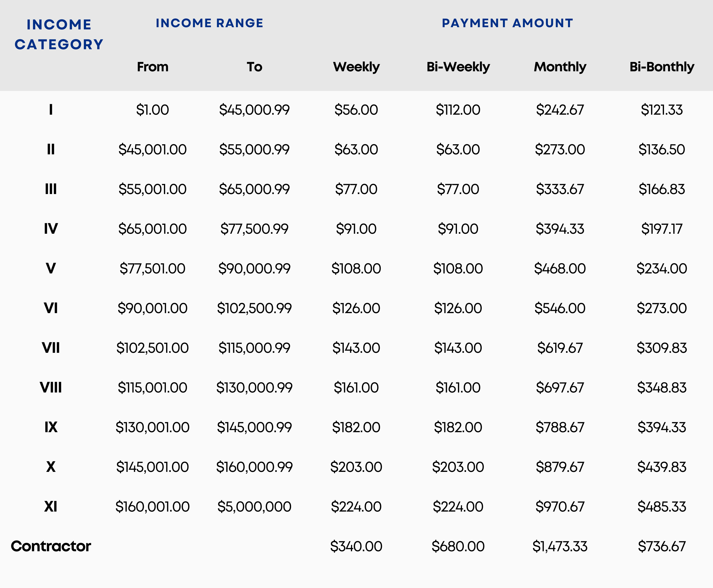Select income category VIII row label
Screen dimensions: 713x588
tap(51, 388)
